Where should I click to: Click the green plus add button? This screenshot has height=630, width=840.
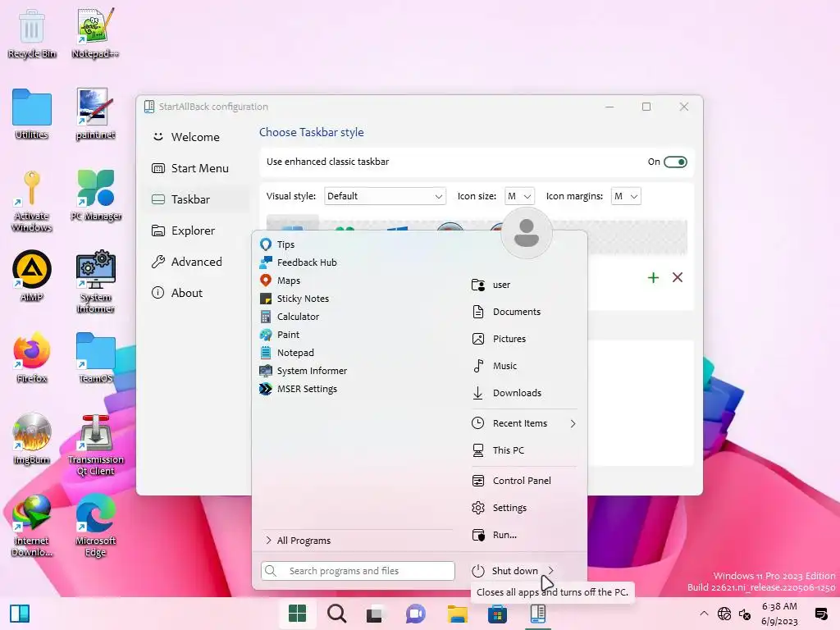653,277
